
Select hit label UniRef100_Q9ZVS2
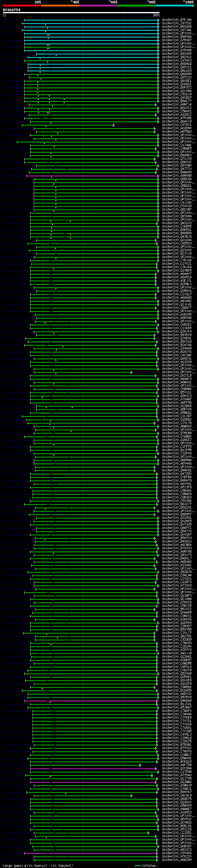tap(177, 57)
